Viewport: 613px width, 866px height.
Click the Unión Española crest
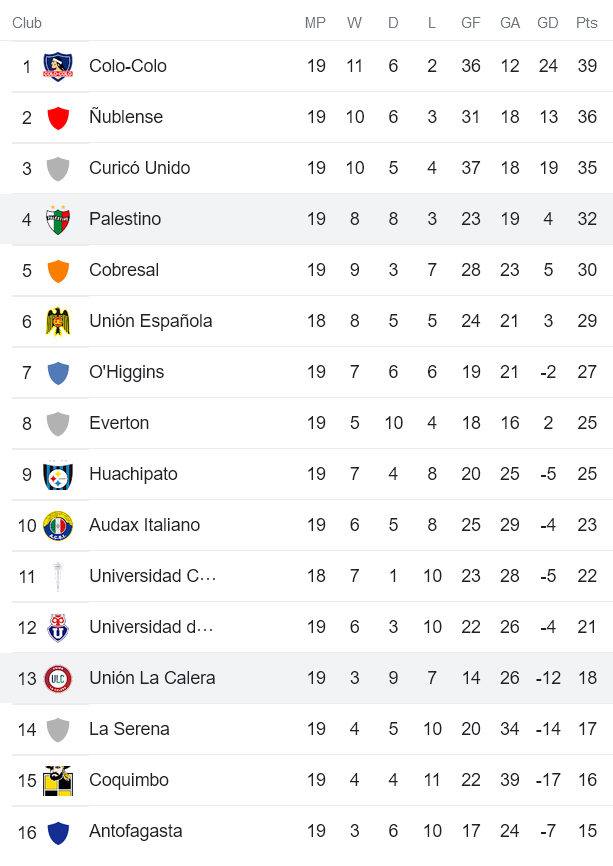click(58, 322)
